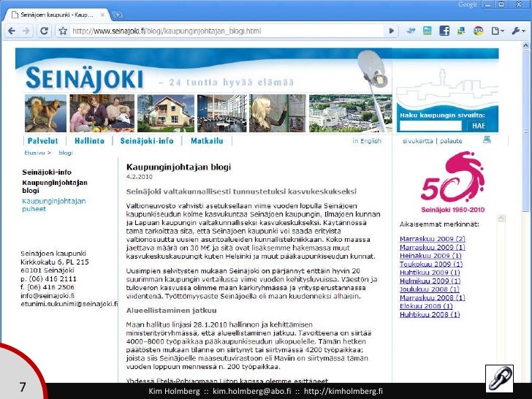
Task: Select the Seinäjoen kaupunki browser tab
Action: (x=57, y=15)
